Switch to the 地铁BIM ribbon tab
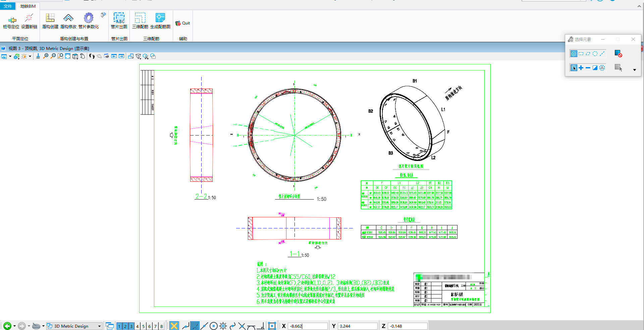The width and height of the screenshot is (644, 330). (x=28, y=6)
